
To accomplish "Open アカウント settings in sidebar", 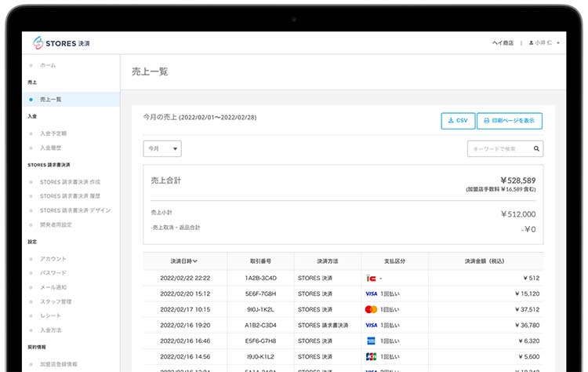I will click(53, 259).
